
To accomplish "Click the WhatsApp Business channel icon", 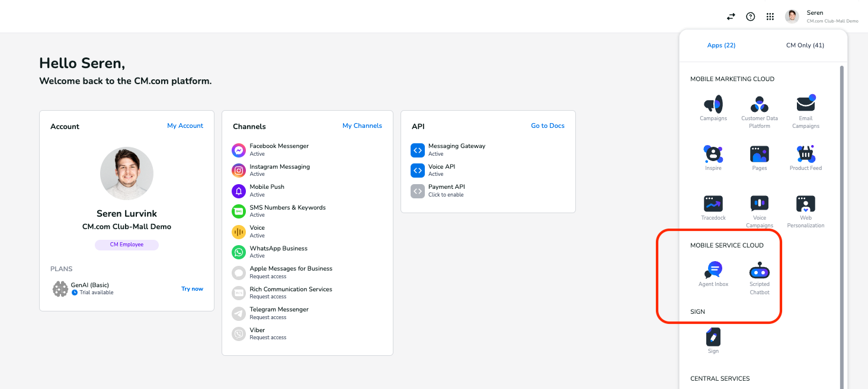I will coord(238,252).
